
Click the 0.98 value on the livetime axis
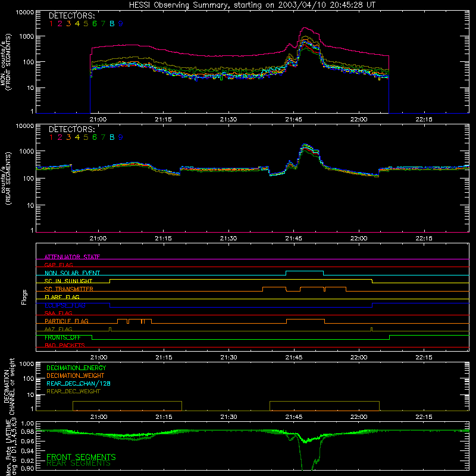click(27, 431)
